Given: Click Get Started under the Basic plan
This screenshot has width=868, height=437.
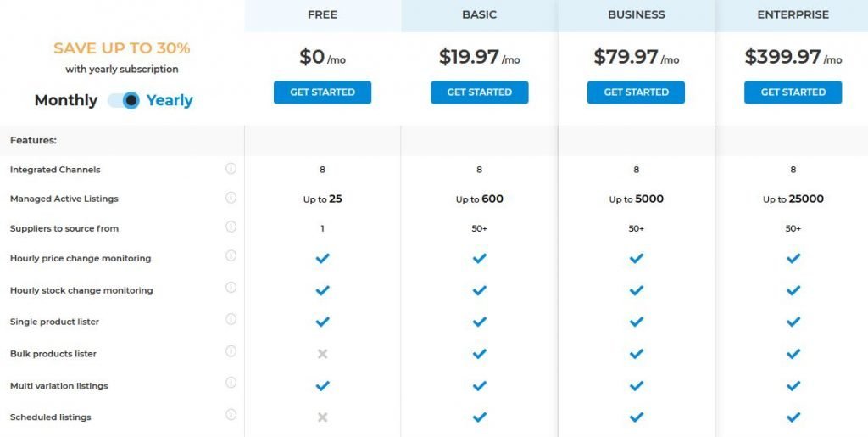Looking at the screenshot, I should click(479, 92).
